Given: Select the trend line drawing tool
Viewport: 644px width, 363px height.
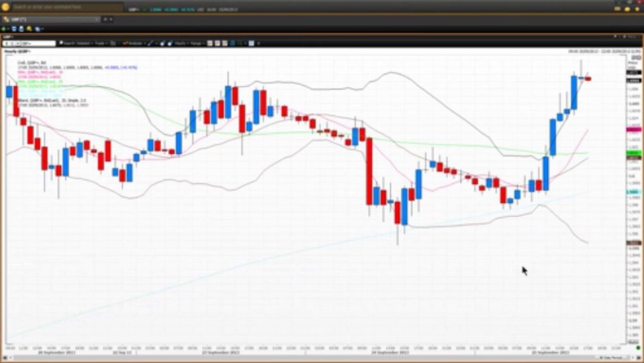Looking at the screenshot, I should 150,43.
